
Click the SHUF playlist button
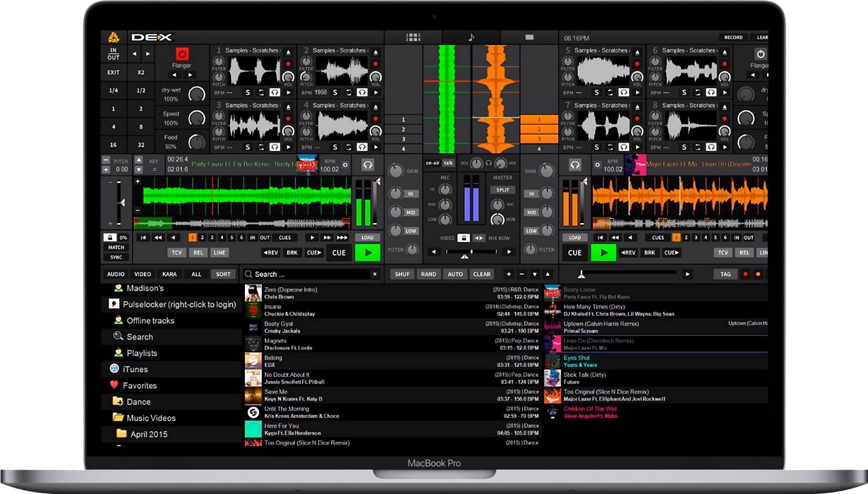tap(402, 274)
